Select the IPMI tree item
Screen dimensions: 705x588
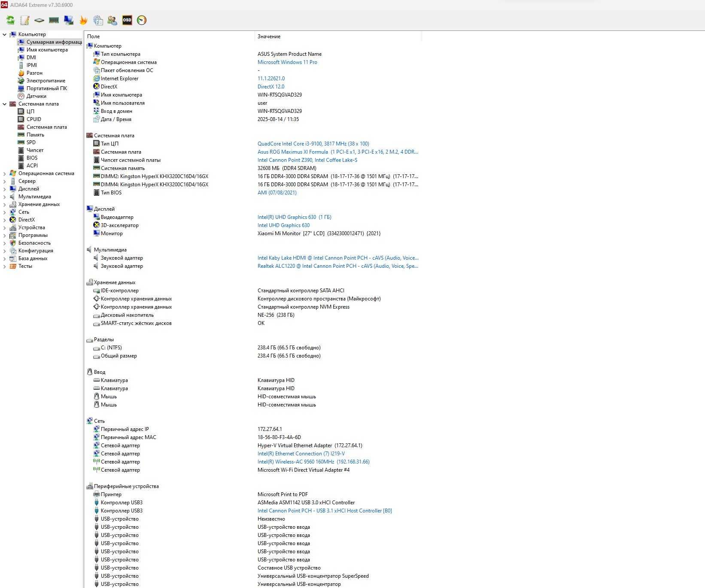32,65
